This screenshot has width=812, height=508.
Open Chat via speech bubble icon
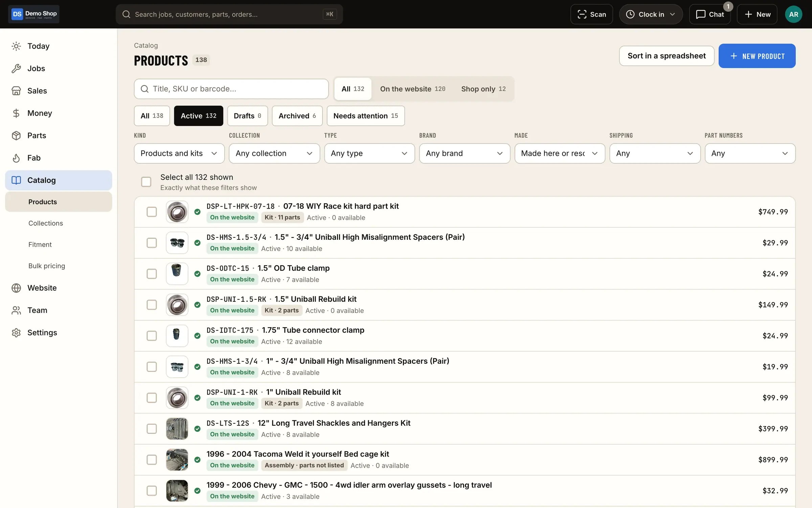click(700, 14)
